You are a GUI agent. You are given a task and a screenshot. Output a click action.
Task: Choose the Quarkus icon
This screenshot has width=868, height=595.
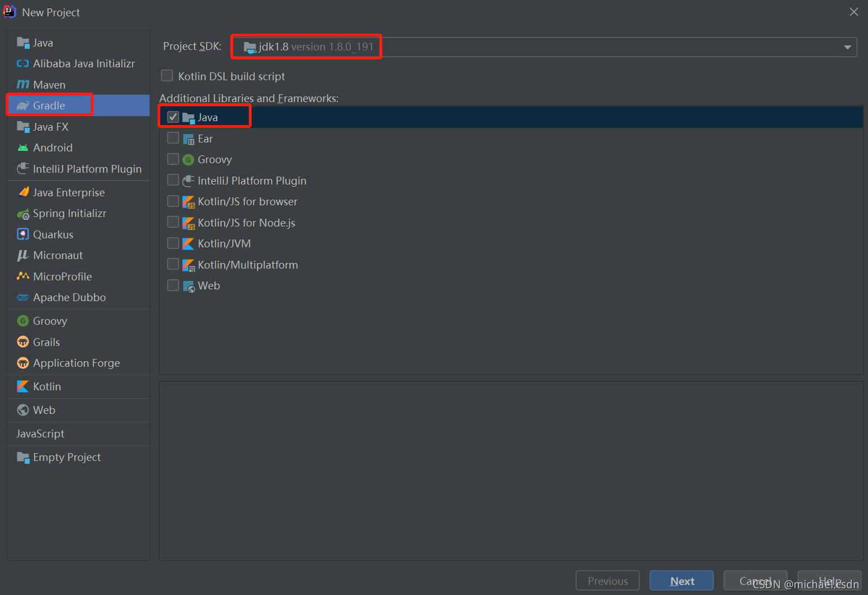(x=23, y=234)
